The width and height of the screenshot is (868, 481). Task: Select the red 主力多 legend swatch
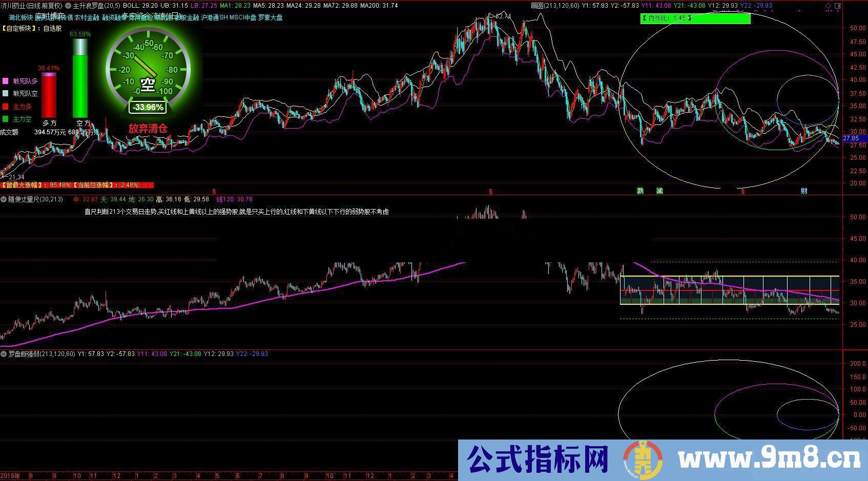[6, 107]
